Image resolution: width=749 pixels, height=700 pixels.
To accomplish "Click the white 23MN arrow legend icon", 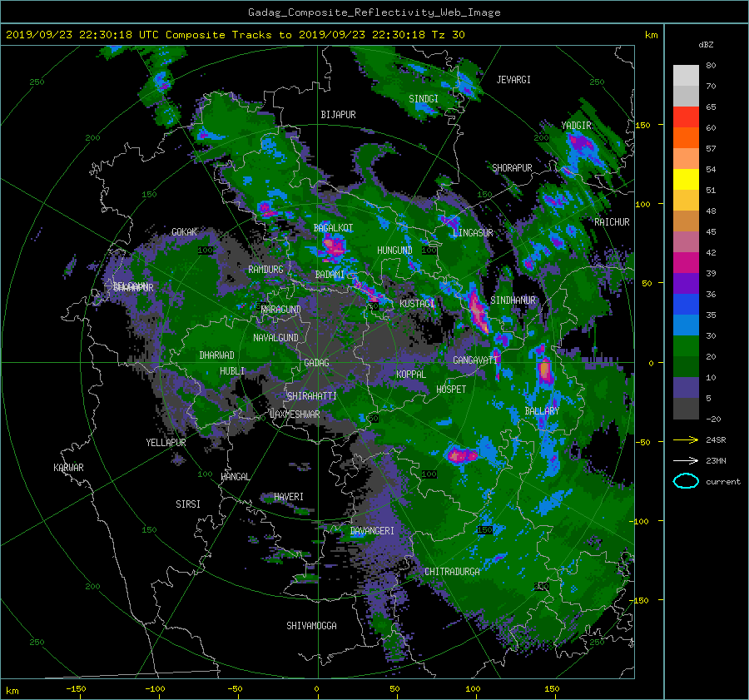I will 686,460.
